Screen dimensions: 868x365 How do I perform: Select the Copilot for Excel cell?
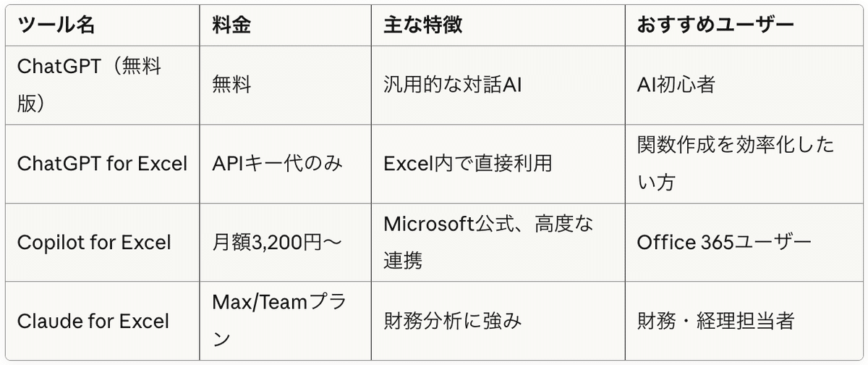click(x=94, y=242)
